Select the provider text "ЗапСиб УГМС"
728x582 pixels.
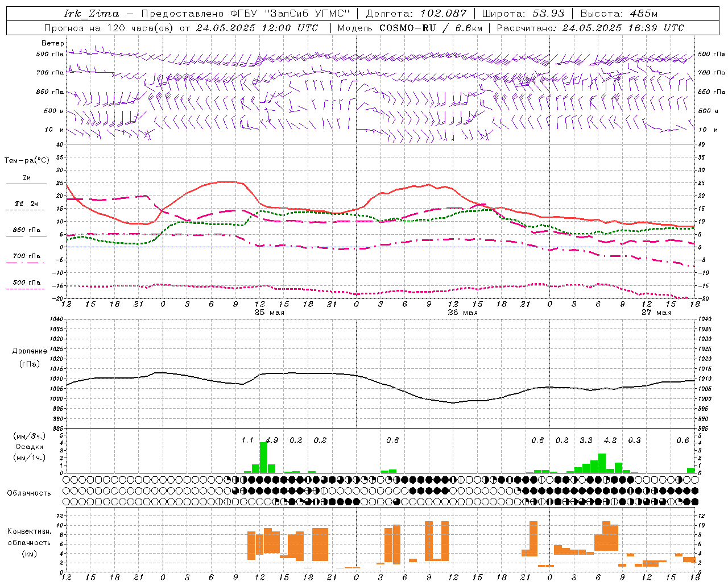click(x=307, y=14)
